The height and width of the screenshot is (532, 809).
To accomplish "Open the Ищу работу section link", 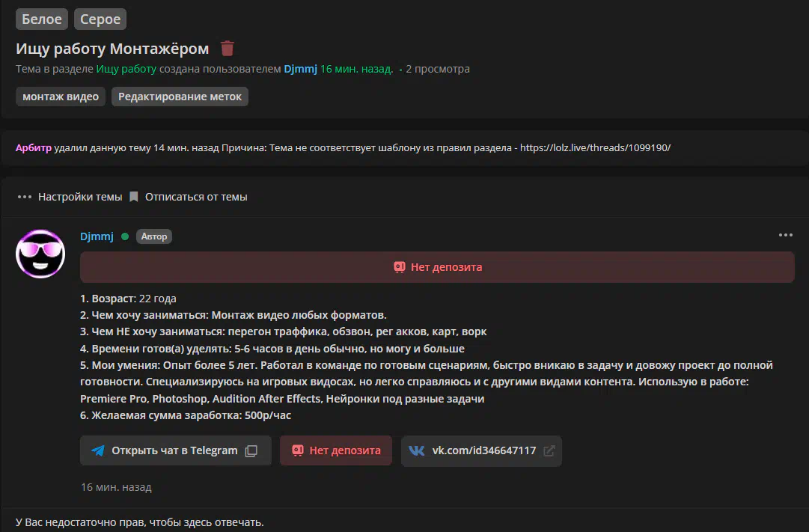I will [x=126, y=69].
